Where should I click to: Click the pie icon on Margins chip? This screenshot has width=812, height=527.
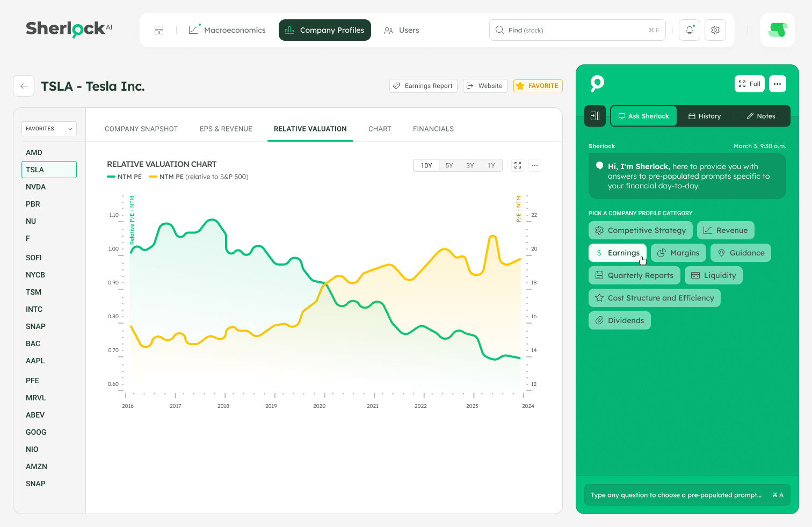662,253
